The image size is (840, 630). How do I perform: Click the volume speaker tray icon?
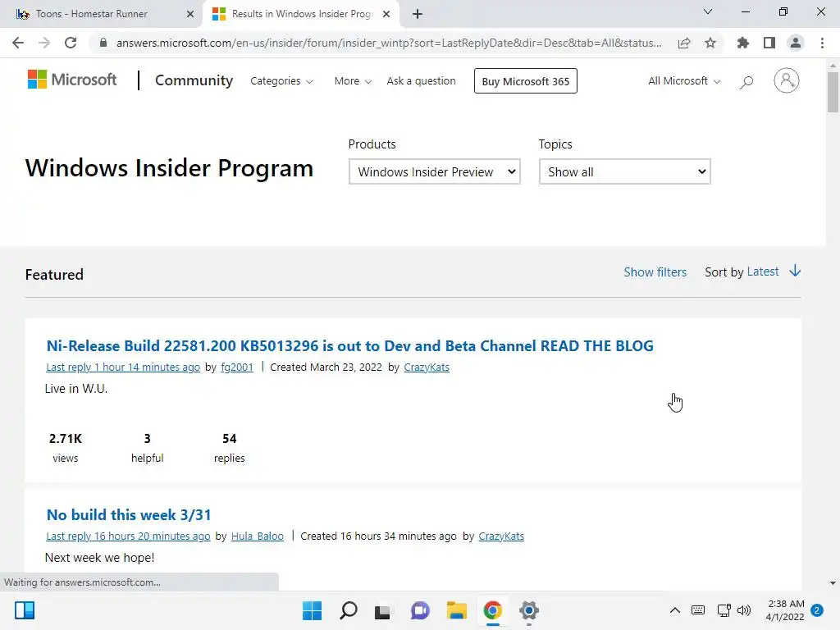click(744, 610)
